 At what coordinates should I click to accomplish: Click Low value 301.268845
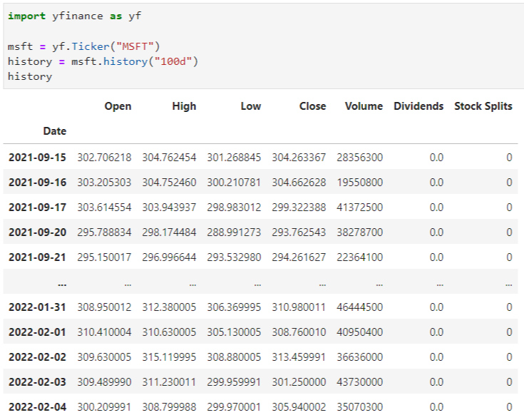click(x=234, y=158)
